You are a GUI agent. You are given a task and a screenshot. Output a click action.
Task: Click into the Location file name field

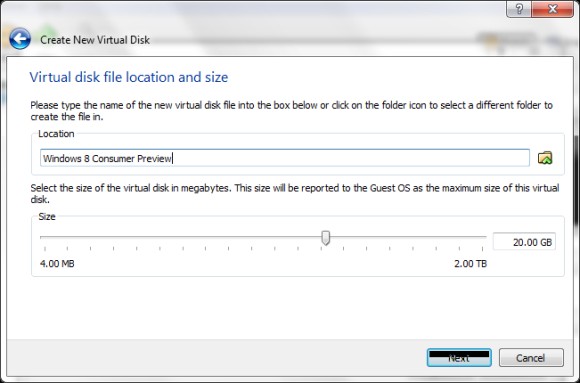click(285, 158)
